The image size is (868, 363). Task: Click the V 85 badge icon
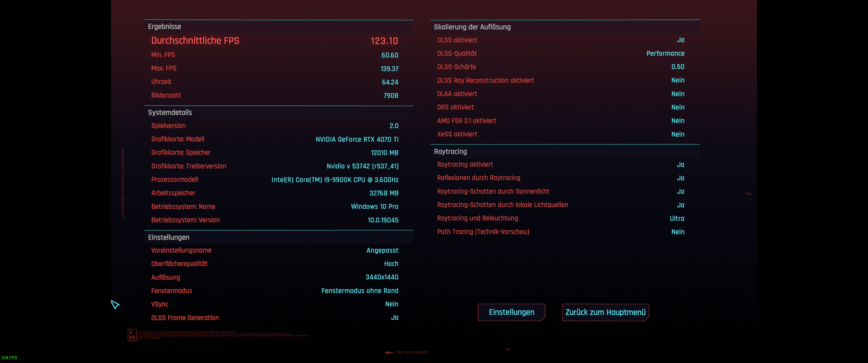[132, 335]
